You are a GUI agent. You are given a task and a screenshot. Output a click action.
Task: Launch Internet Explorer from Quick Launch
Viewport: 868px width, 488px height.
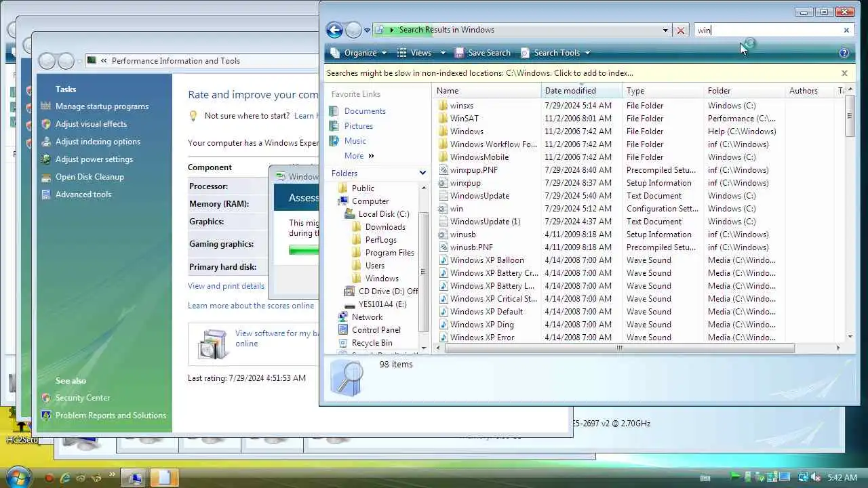pyautogui.click(x=65, y=478)
